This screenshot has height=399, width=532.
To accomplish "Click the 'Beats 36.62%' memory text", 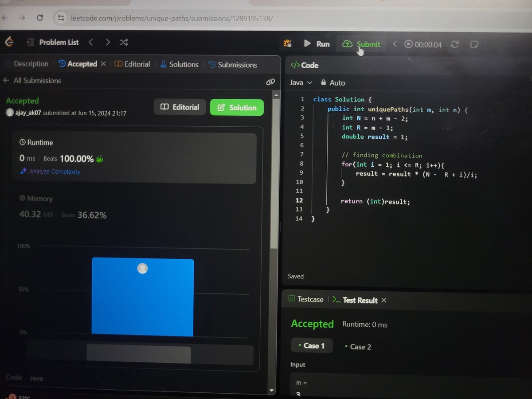I will pyautogui.click(x=84, y=215).
